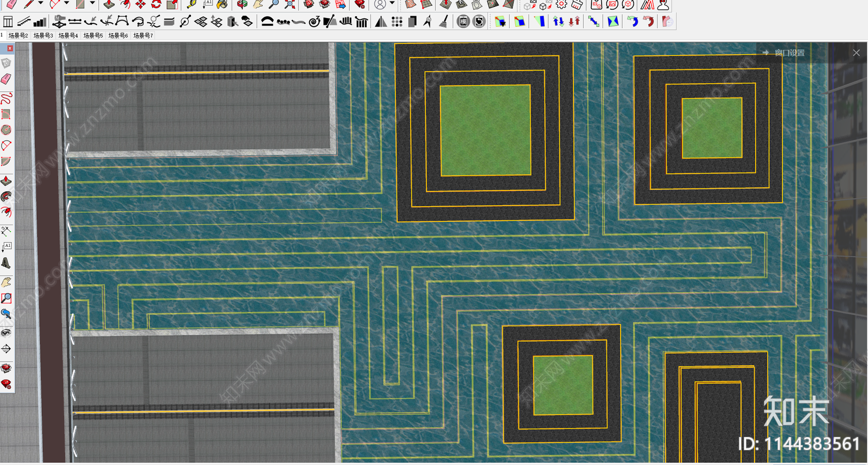Image resolution: width=868 pixels, height=465 pixels.
Task: Select the Axes tool in left toolbar
Action: pos(6,232)
